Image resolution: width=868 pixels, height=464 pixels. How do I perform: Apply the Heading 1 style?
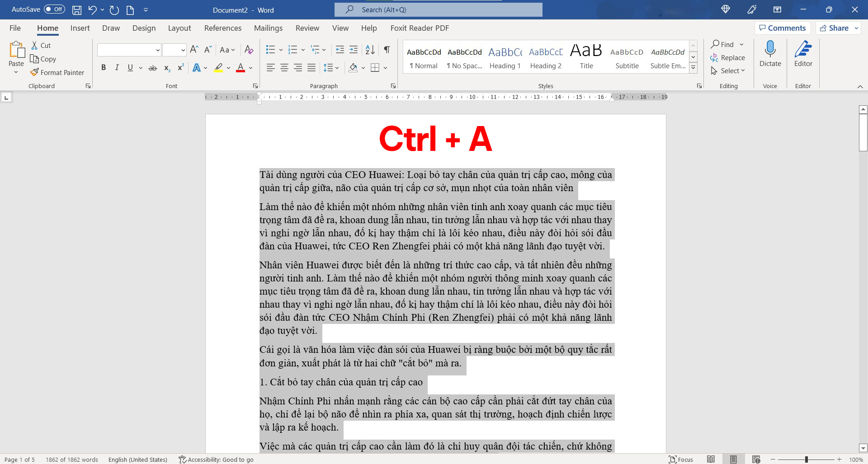[x=505, y=57]
